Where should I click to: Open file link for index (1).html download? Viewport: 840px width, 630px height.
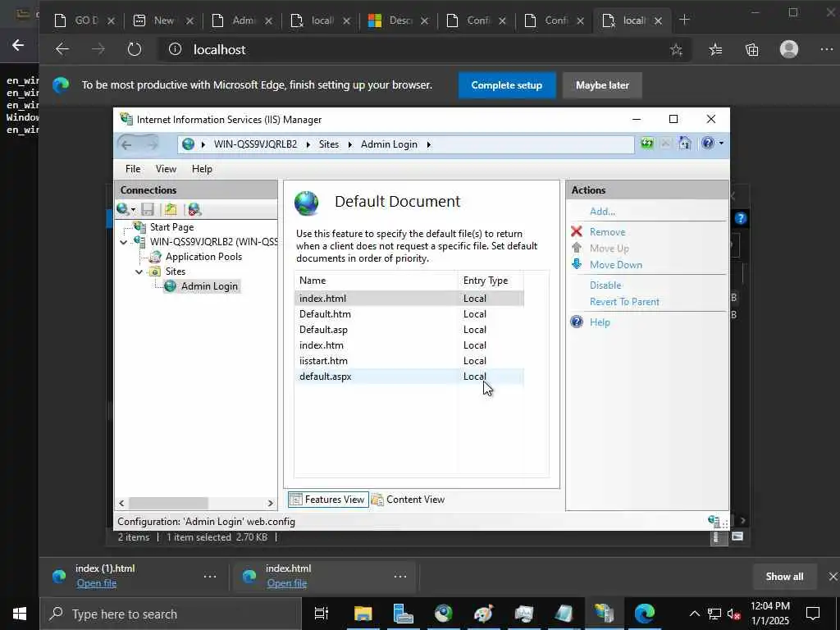tap(97, 583)
